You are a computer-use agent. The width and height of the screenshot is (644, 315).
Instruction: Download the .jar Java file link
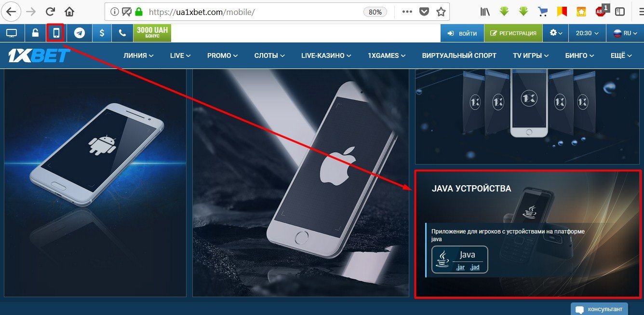click(460, 267)
